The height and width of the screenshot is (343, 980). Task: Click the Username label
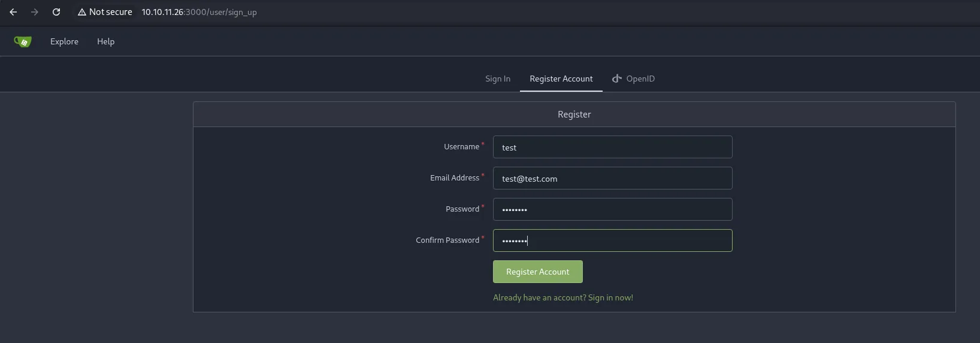[x=461, y=146]
